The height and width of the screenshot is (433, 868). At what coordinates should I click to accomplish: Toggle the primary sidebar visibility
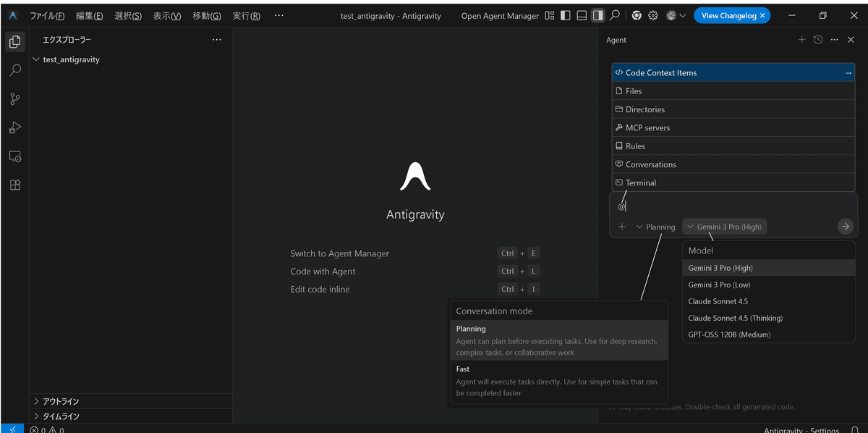point(565,15)
